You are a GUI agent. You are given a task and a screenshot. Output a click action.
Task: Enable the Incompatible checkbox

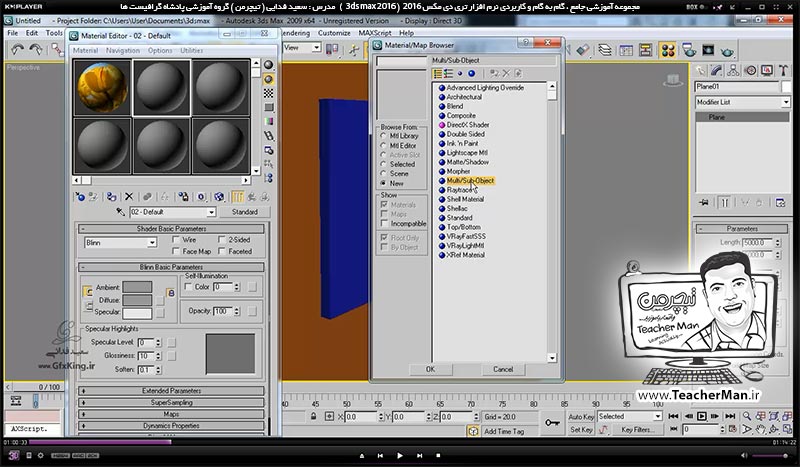pyautogui.click(x=385, y=224)
